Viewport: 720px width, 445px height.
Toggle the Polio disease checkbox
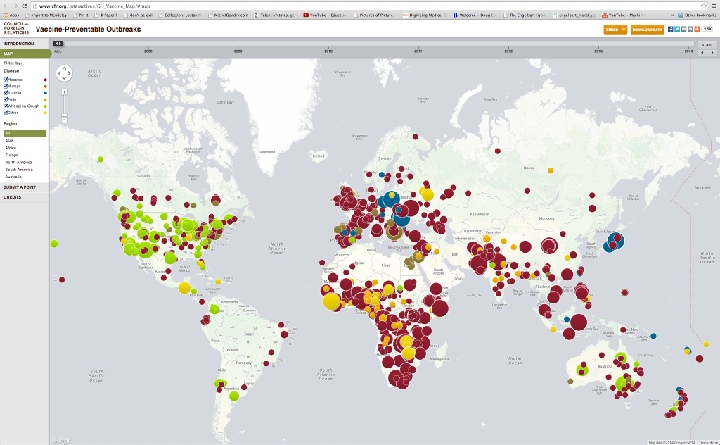pyautogui.click(x=5, y=100)
